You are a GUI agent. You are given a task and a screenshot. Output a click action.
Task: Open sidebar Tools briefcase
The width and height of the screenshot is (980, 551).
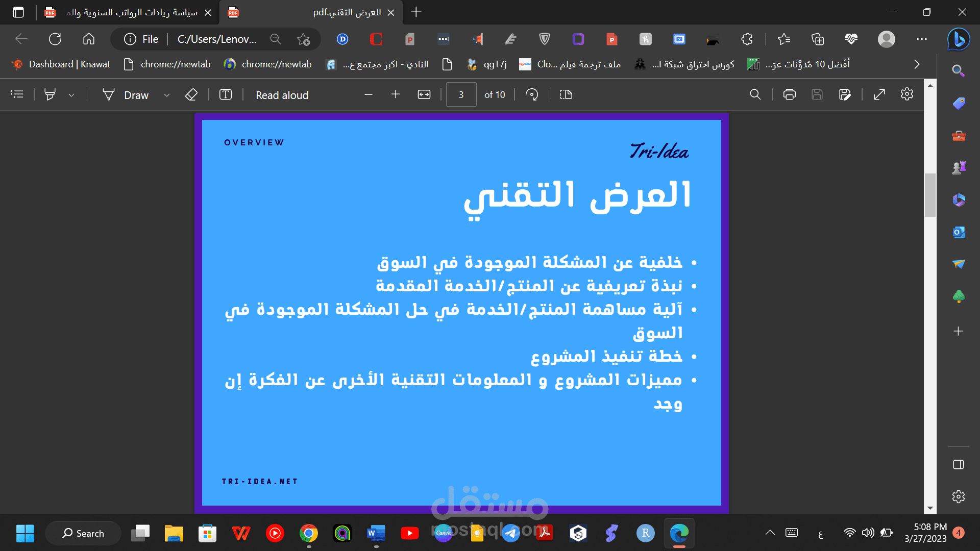click(959, 136)
